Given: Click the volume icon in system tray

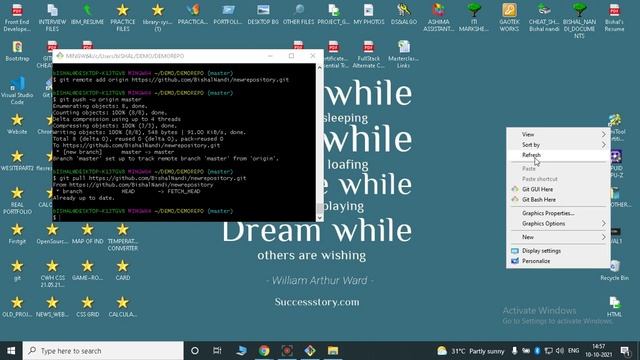Looking at the screenshot, I should pos(560,351).
